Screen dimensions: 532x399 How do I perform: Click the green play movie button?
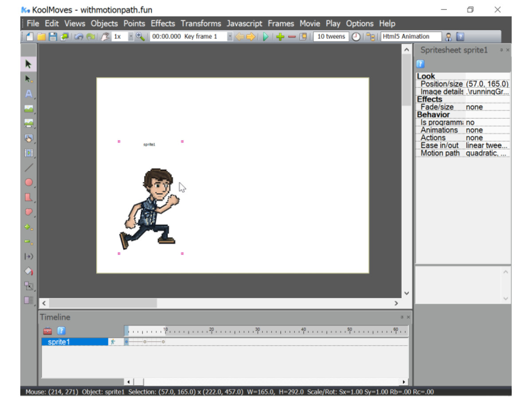point(266,37)
